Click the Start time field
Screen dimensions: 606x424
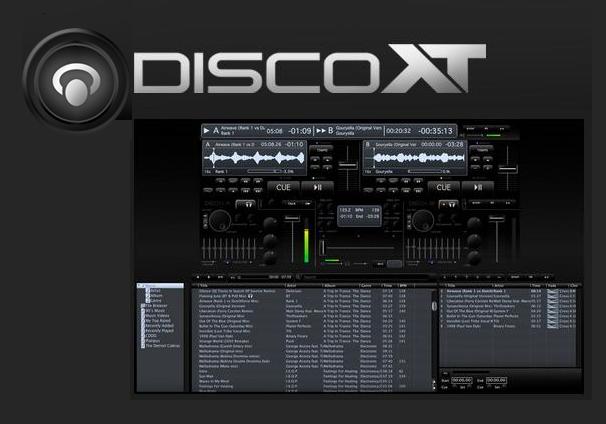462,380
